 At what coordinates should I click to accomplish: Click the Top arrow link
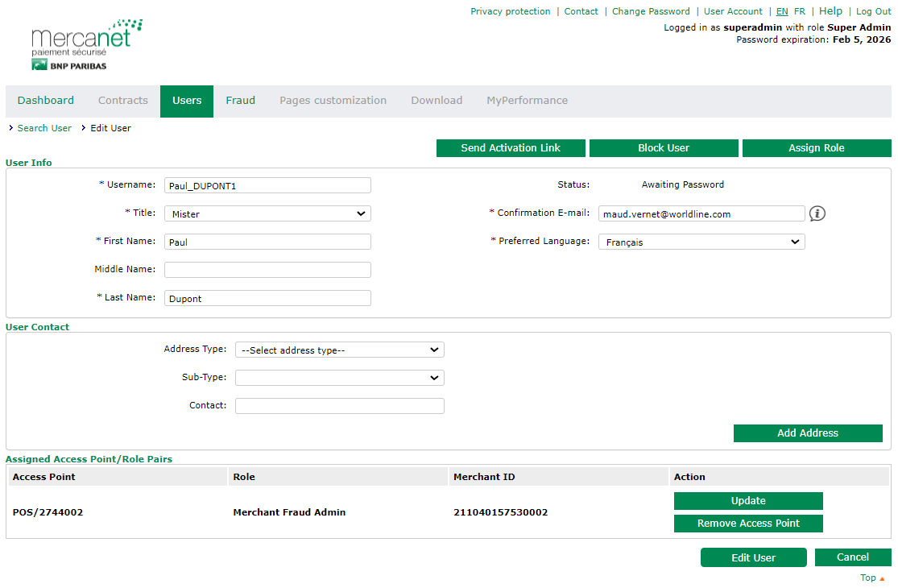[871, 578]
